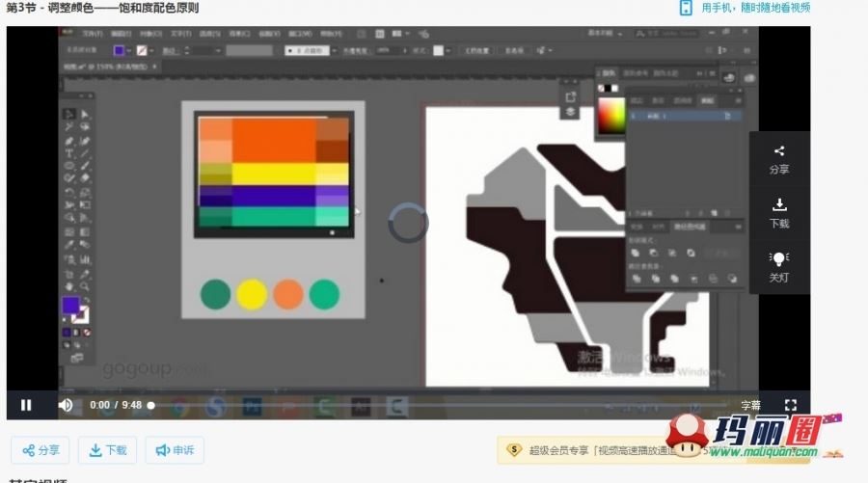The width and height of the screenshot is (868, 483).
Task: Open the 基本功能 workspace switcher
Action: tap(605, 33)
